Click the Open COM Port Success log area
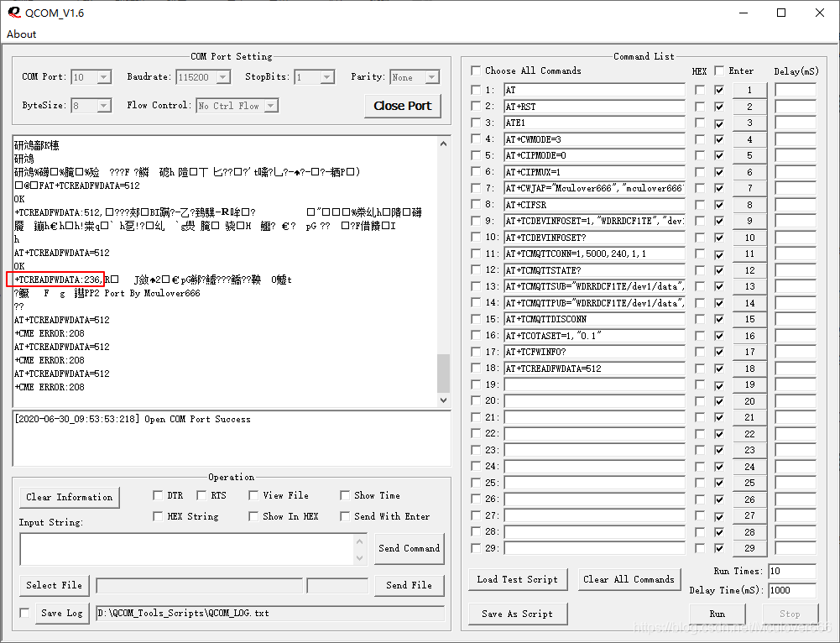This screenshot has height=643, width=840. pos(232,438)
